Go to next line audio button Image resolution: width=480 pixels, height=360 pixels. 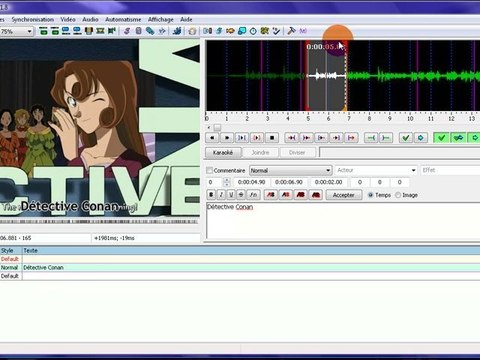[227, 138]
